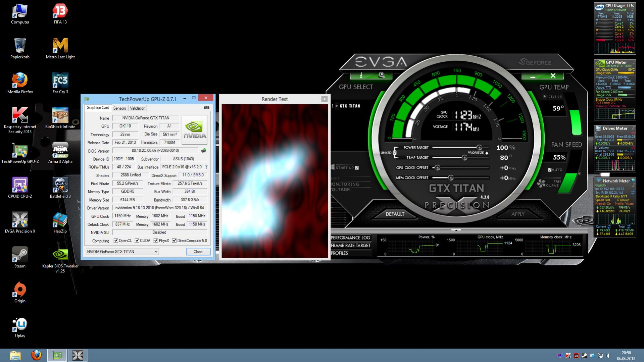Open the Battlefield 3 desktop icon

[60, 188]
